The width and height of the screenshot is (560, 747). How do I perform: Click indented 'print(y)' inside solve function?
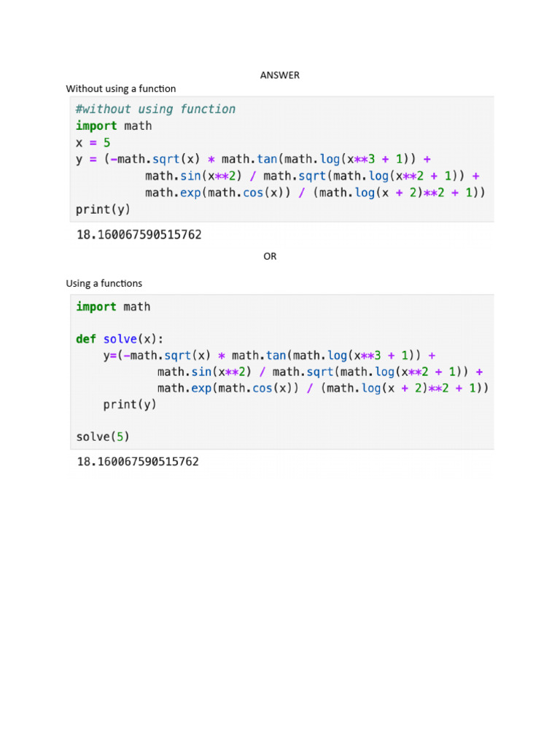(130, 404)
